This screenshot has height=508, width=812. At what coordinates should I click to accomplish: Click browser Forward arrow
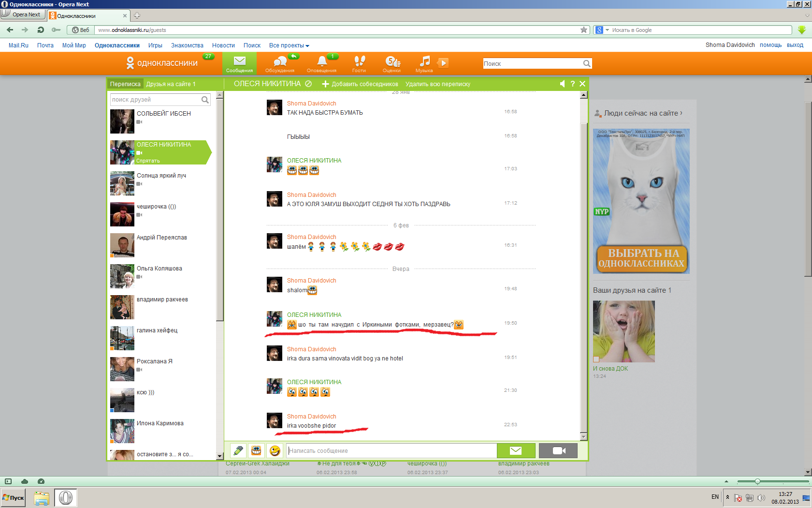(x=25, y=30)
